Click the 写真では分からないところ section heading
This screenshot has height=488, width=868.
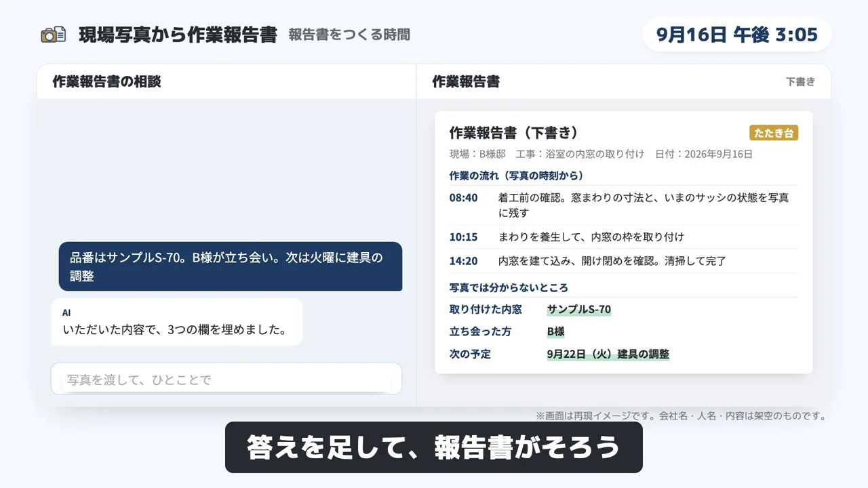point(509,288)
